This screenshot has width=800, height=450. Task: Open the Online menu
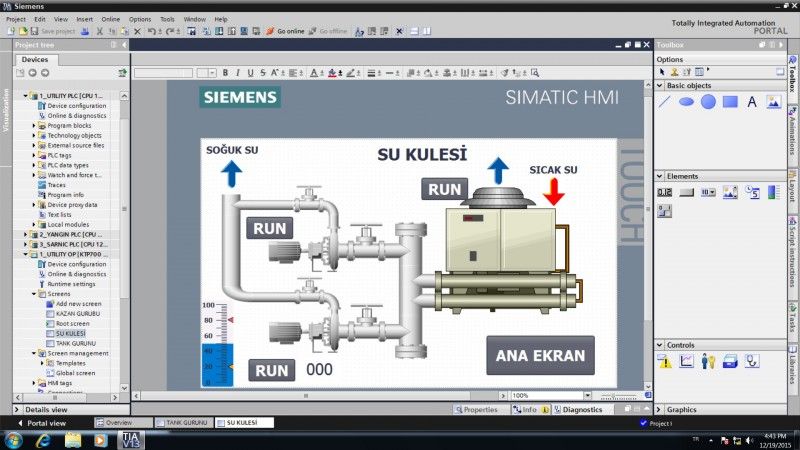tap(110, 19)
